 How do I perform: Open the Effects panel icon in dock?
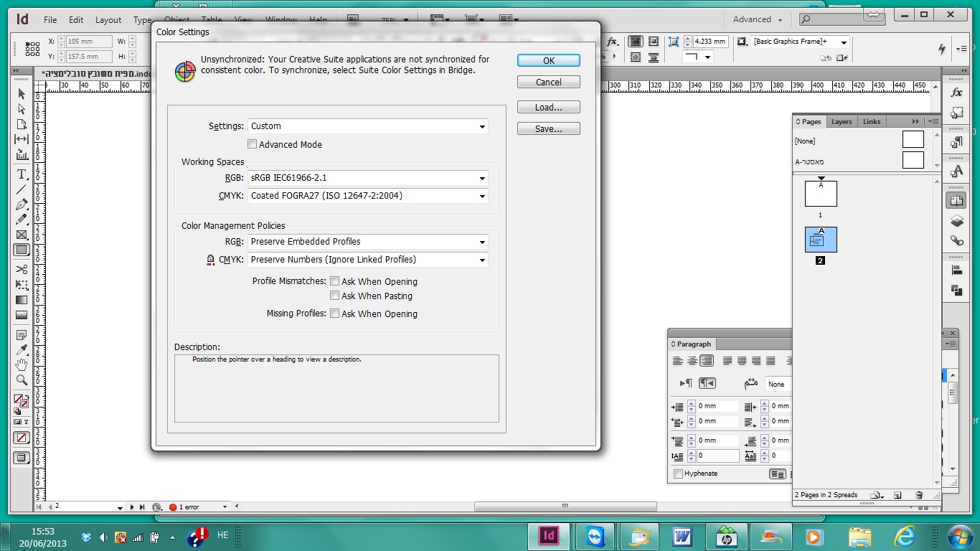956,93
